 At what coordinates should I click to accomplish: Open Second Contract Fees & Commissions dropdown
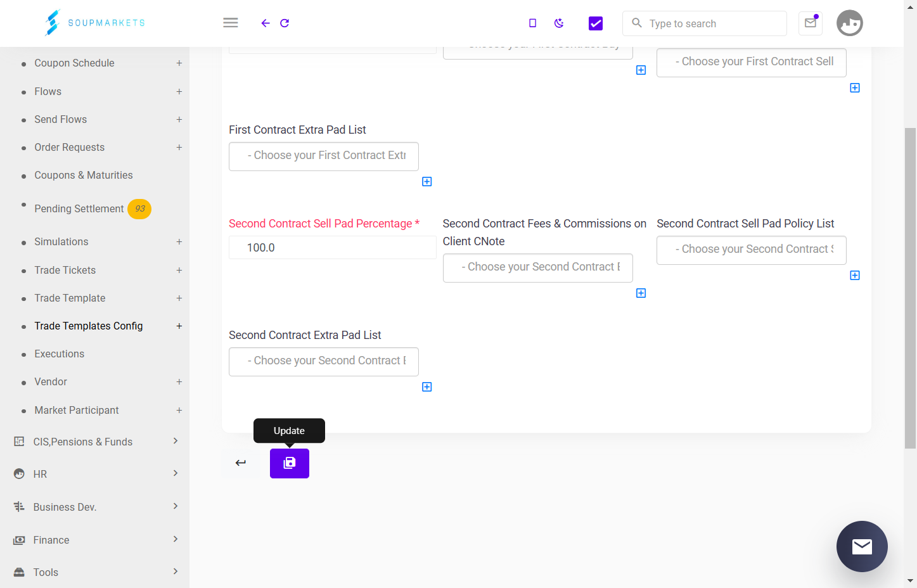(538, 267)
